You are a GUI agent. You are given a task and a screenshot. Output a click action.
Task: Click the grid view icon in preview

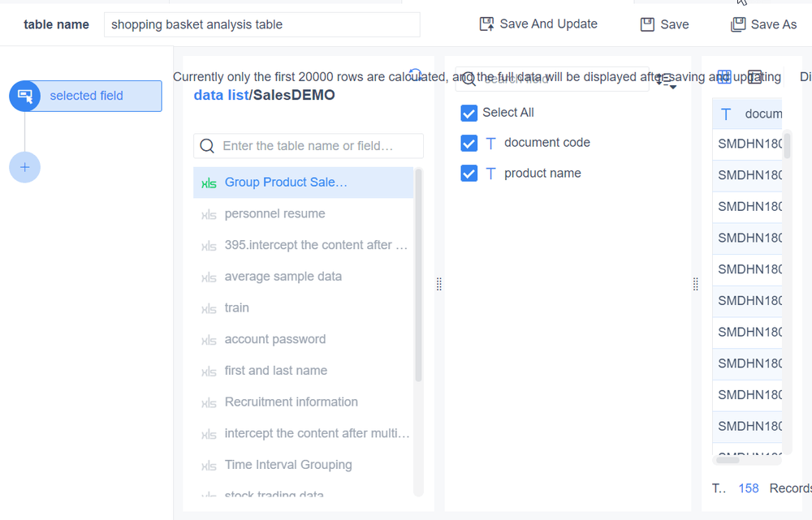[x=723, y=77]
